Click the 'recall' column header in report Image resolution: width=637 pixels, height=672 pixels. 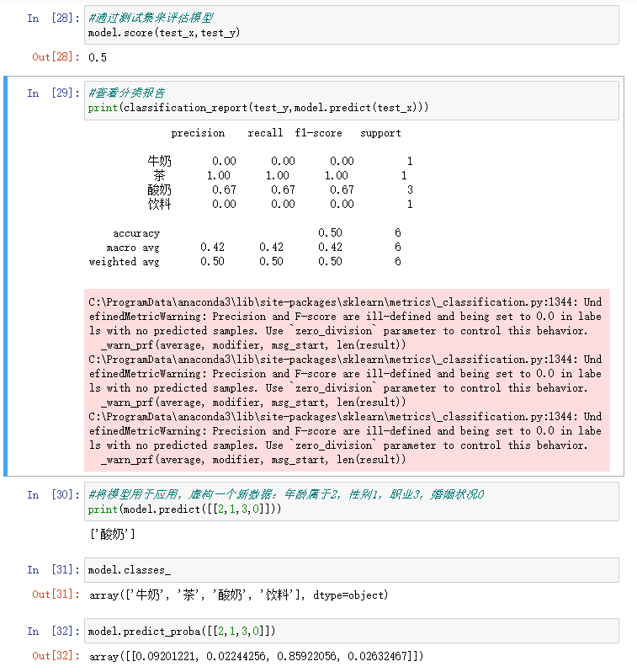(x=265, y=133)
